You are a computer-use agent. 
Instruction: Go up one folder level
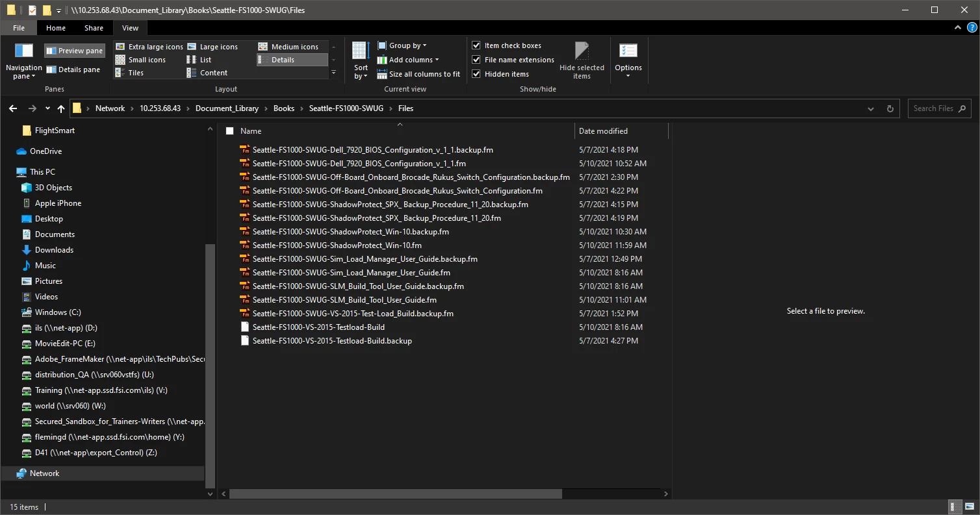(x=61, y=108)
